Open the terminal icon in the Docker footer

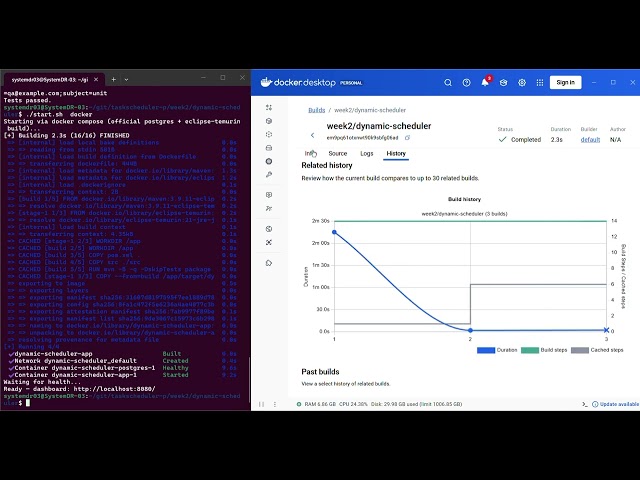point(584,404)
